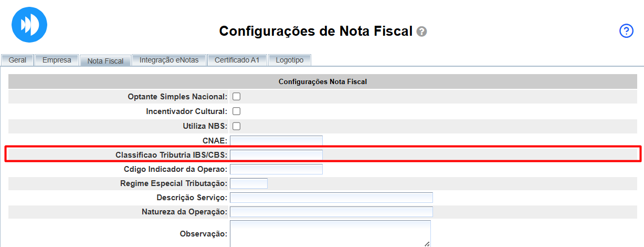Viewport: 644px width, 247px height.
Task: Go to the Integração eNotas tab
Action: click(x=169, y=60)
